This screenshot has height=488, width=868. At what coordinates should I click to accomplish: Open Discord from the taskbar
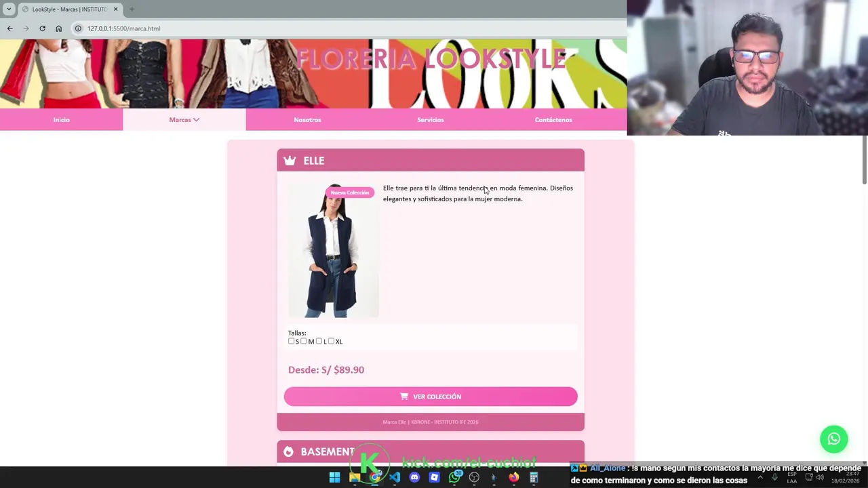click(x=414, y=477)
